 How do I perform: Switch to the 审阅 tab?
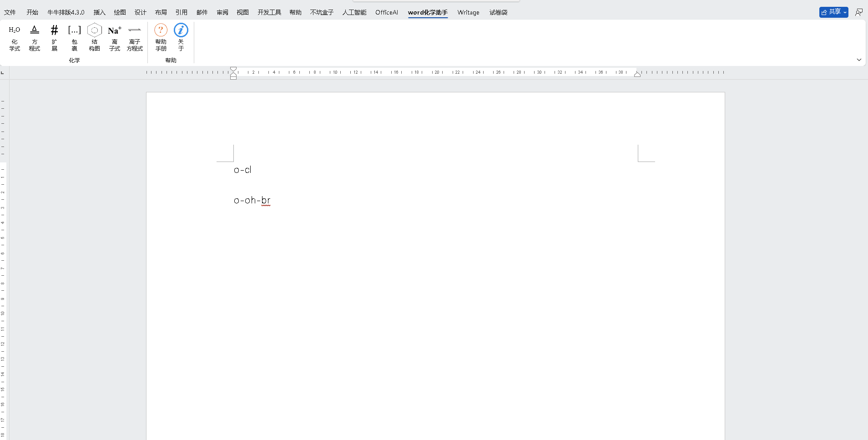tap(222, 12)
